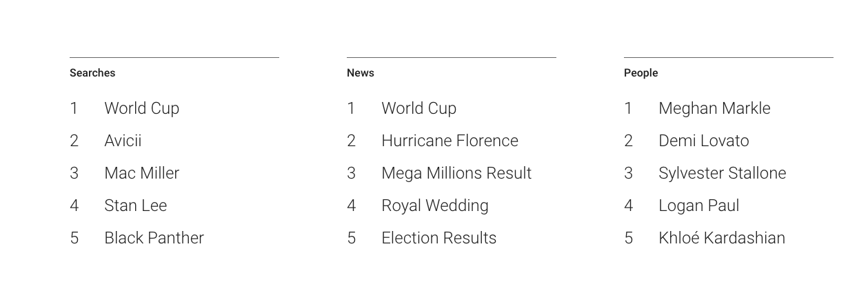This screenshot has width=868, height=291.
Task: Select Mac Miller search result
Action: tap(141, 173)
